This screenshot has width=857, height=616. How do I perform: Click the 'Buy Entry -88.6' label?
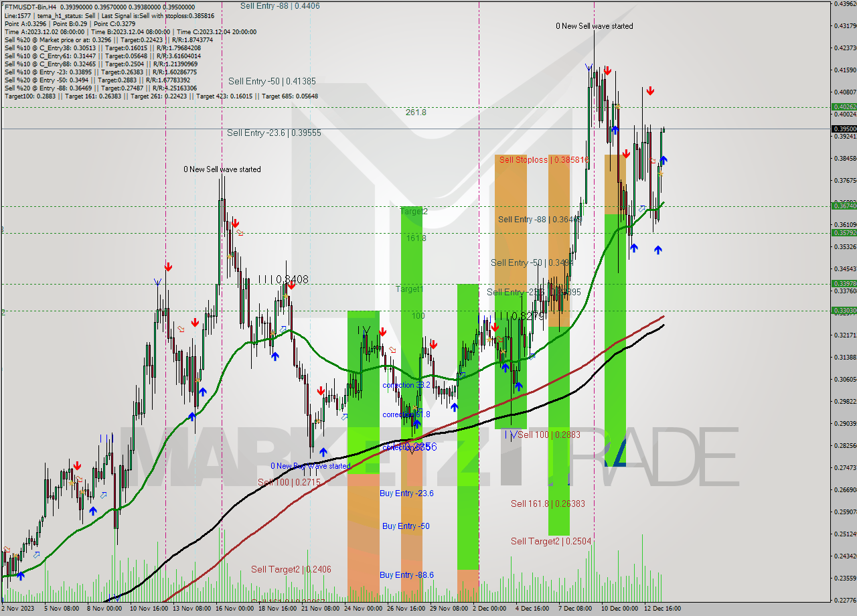pos(406,574)
